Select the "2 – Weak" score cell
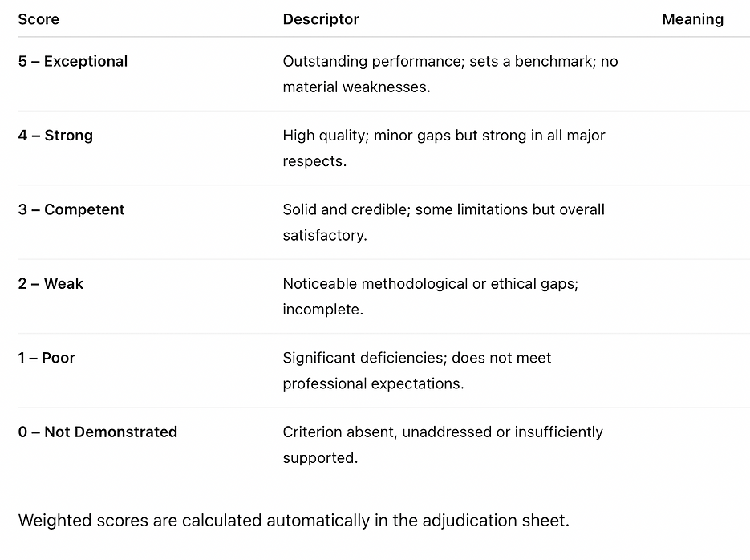This screenshot has width=750, height=560. tap(51, 284)
